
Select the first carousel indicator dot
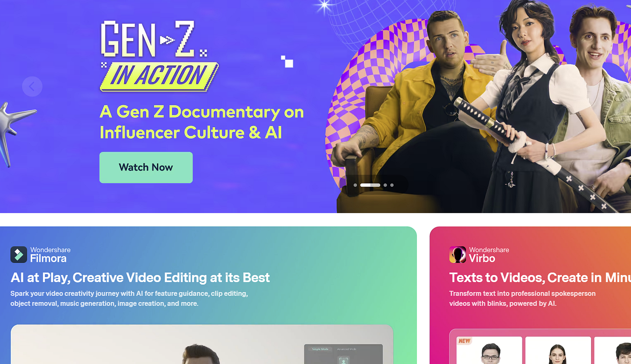[355, 185]
